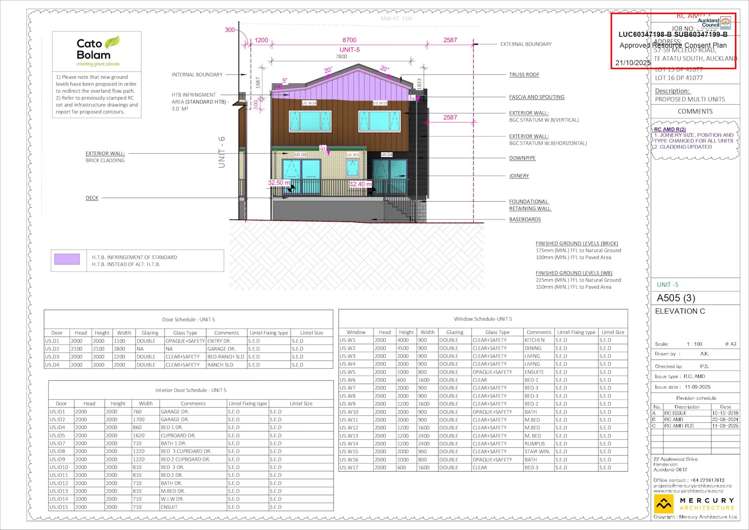The height and width of the screenshot is (530, 749).
Task: Click the 'Door Schedule - UNIT 5' title
Action: tap(188, 319)
